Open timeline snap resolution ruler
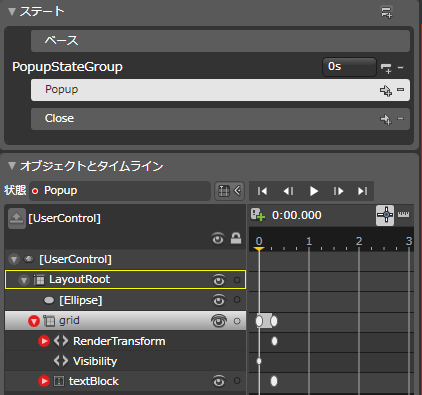The image size is (422, 395). (x=403, y=214)
